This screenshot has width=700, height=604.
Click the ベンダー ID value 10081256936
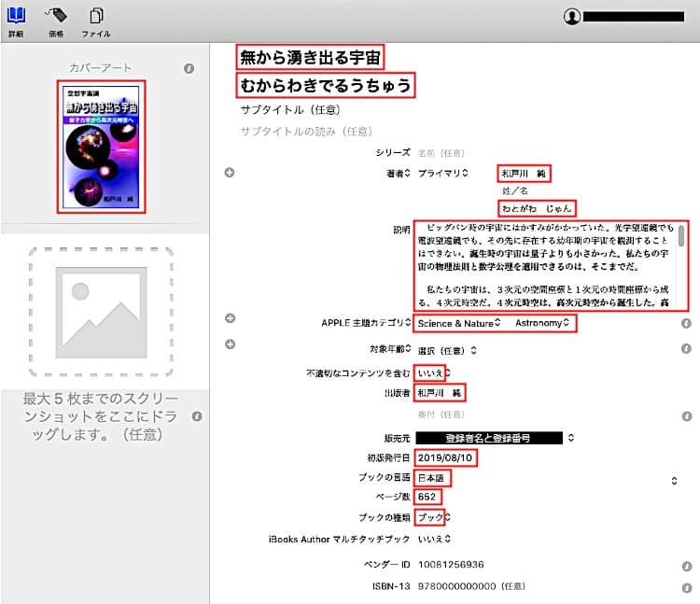[451, 565]
